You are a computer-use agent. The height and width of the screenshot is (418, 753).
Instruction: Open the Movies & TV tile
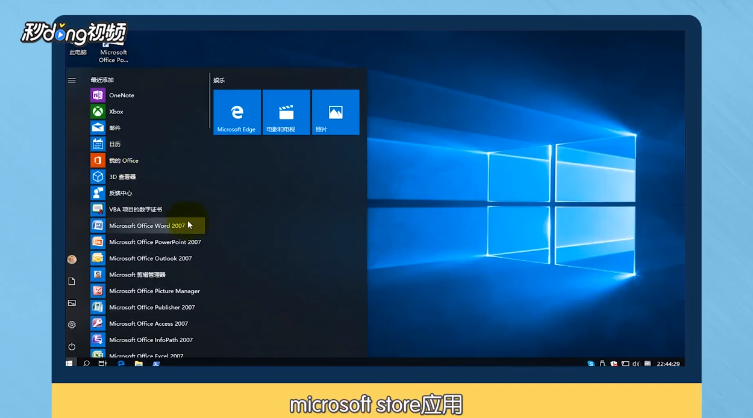pyautogui.click(x=286, y=112)
